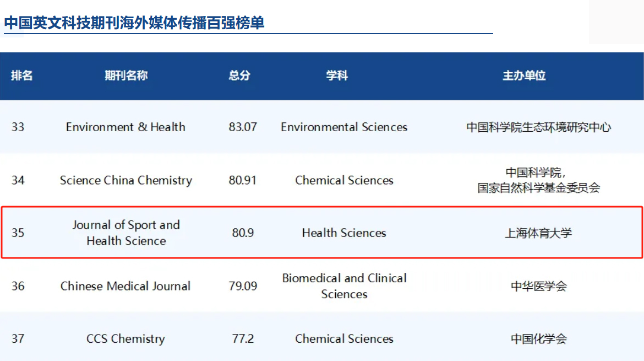Click score 83.07 in the table
This screenshot has width=644, height=361.
[x=243, y=127]
